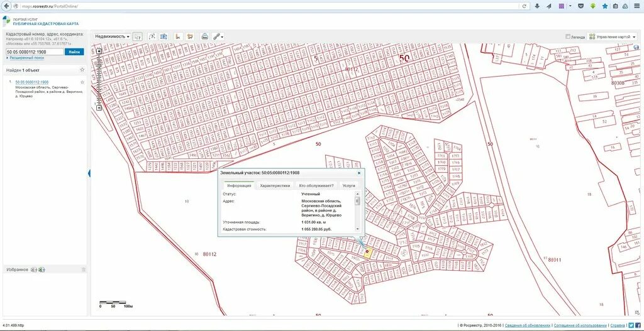Switch to the Услуги tab

[x=348, y=185]
